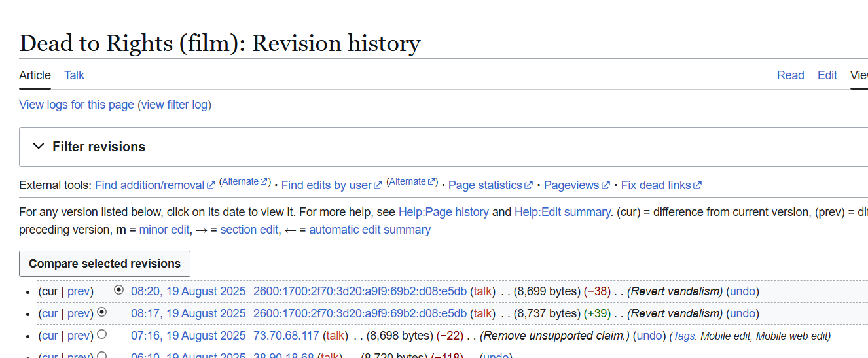Open Fix dead links tool
The width and height of the screenshot is (868, 358).
[661, 185]
